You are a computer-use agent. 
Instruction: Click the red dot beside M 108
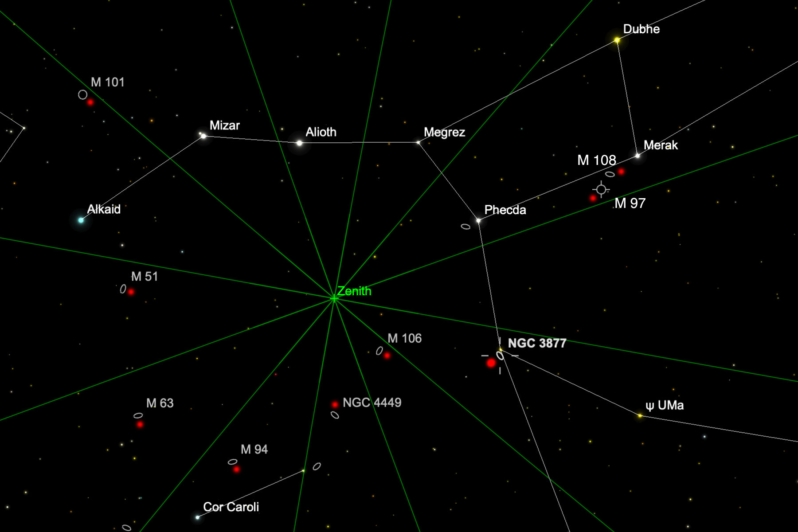pos(621,172)
